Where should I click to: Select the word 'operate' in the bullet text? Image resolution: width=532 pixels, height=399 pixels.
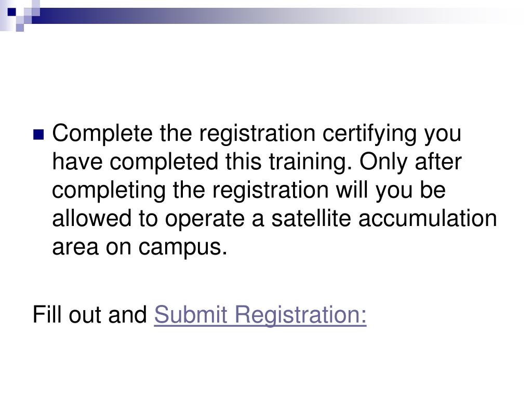pyautogui.click(x=205, y=219)
